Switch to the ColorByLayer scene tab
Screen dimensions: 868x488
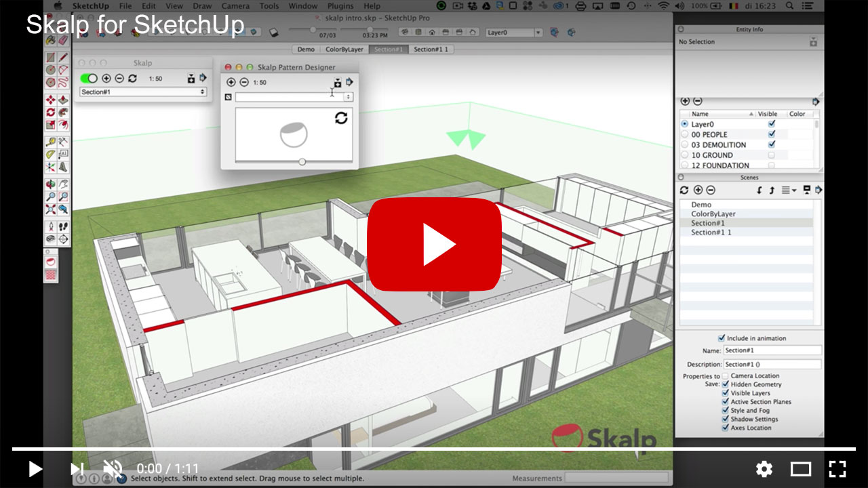pyautogui.click(x=344, y=49)
